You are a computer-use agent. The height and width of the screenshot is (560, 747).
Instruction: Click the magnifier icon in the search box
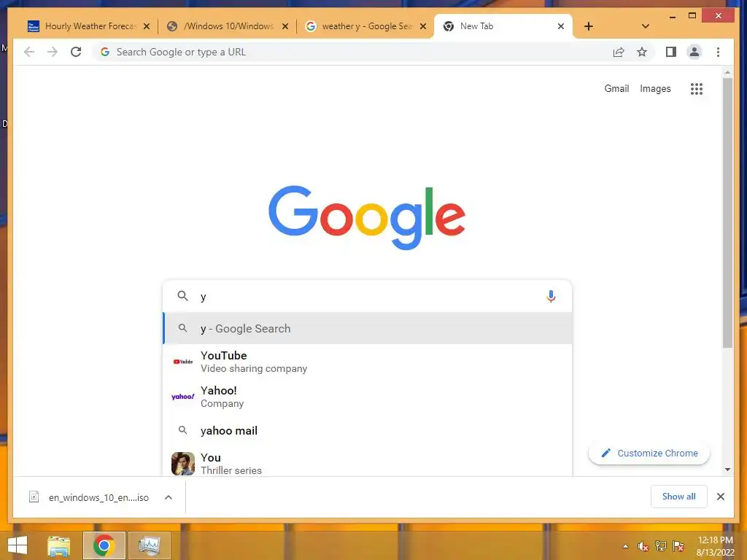[x=182, y=296]
